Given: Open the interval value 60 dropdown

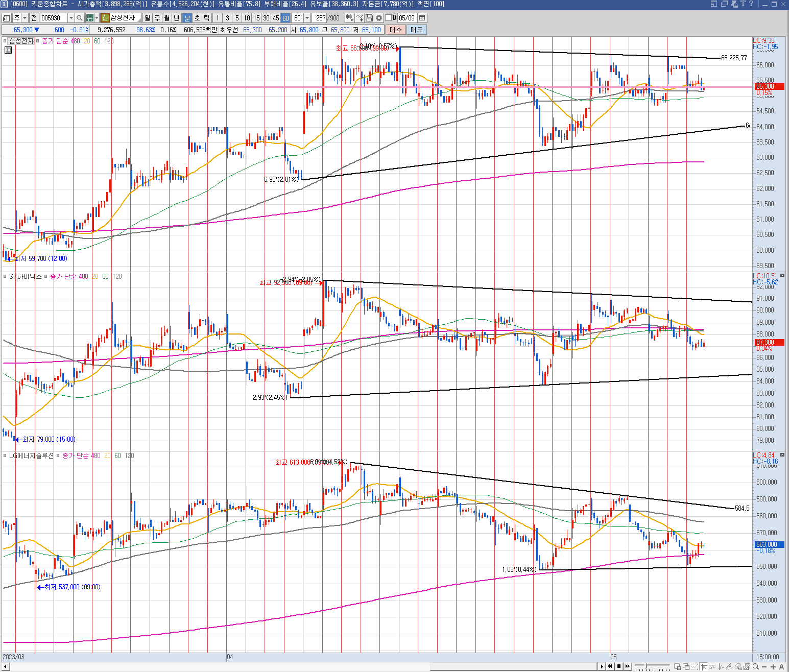Looking at the screenshot, I should pyautogui.click(x=307, y=18).
